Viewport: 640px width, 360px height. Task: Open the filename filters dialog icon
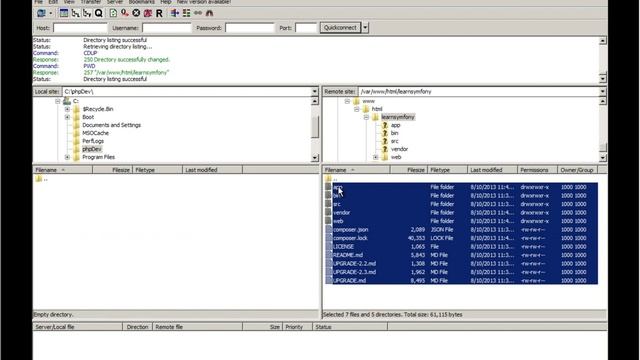pos(175,13)
